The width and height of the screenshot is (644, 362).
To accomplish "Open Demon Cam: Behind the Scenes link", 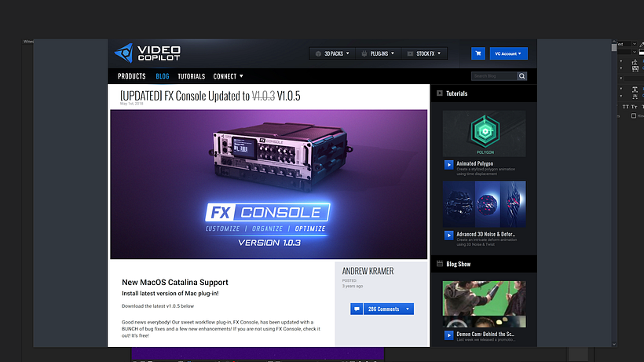I will tap(485, 334).
